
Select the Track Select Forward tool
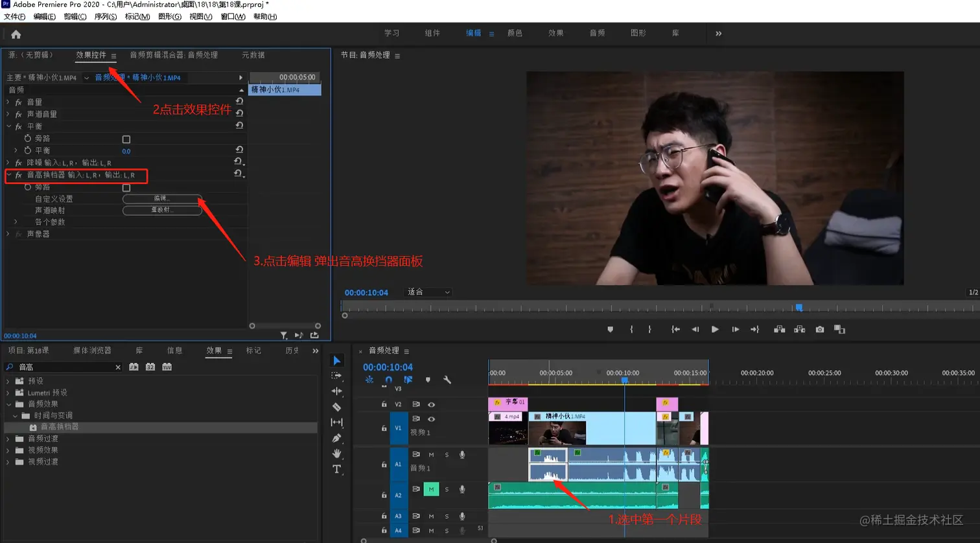(x=336, y=376)
